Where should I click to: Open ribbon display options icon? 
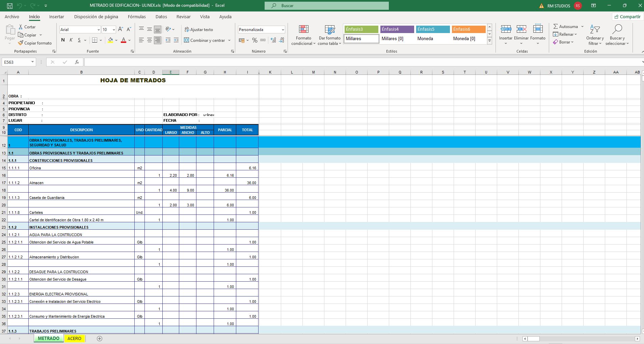(593, 6)
